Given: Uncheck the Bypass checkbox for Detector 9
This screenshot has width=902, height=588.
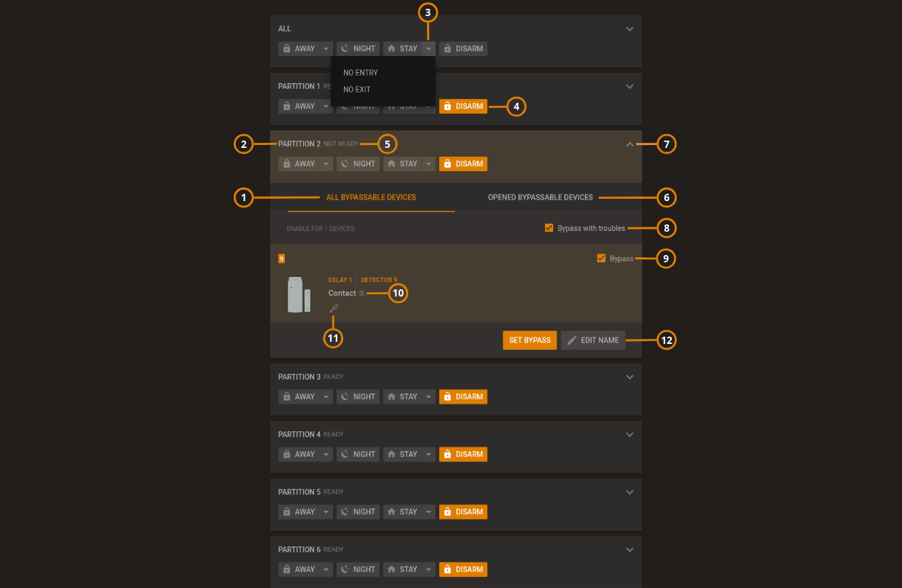Looking at the screenshot, I should tap(601, 258).
